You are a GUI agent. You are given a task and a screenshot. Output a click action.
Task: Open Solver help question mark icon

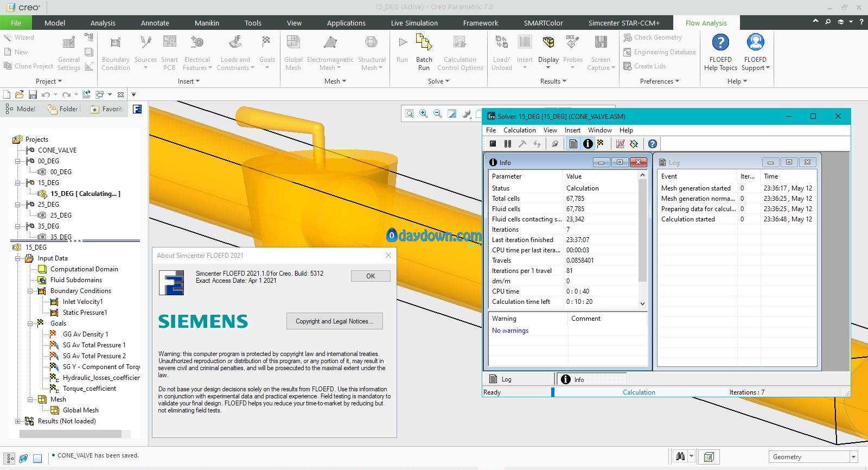(x=653, y=144)
